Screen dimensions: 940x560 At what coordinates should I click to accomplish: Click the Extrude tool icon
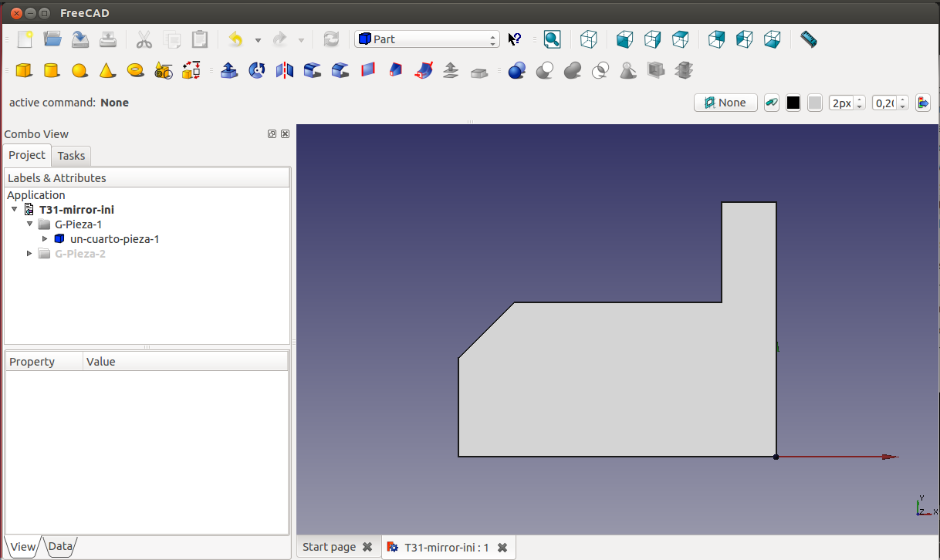229,71
